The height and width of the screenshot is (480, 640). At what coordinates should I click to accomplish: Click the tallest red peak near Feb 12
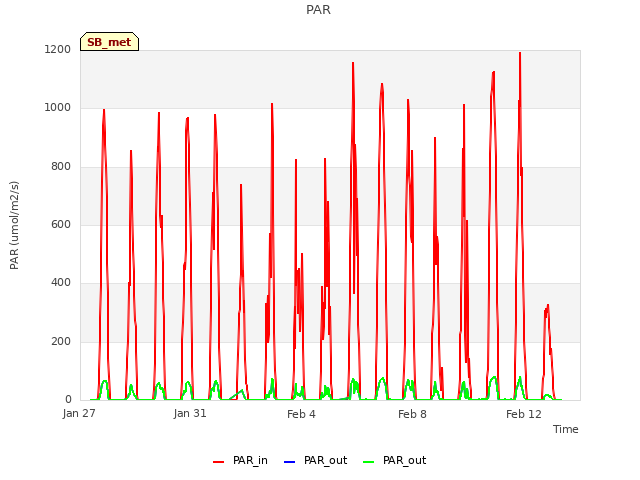click(520, 54)
